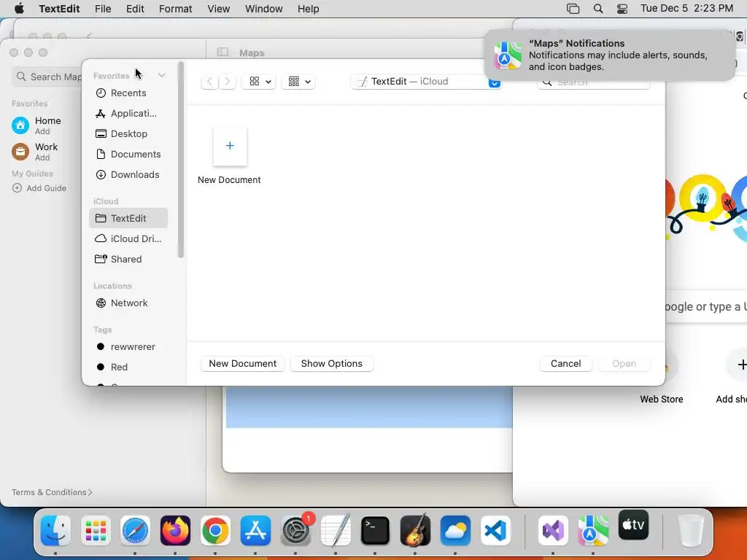Open the View menu
The height and width of the screenshot is (560, 747).
(x=219, y=9)
